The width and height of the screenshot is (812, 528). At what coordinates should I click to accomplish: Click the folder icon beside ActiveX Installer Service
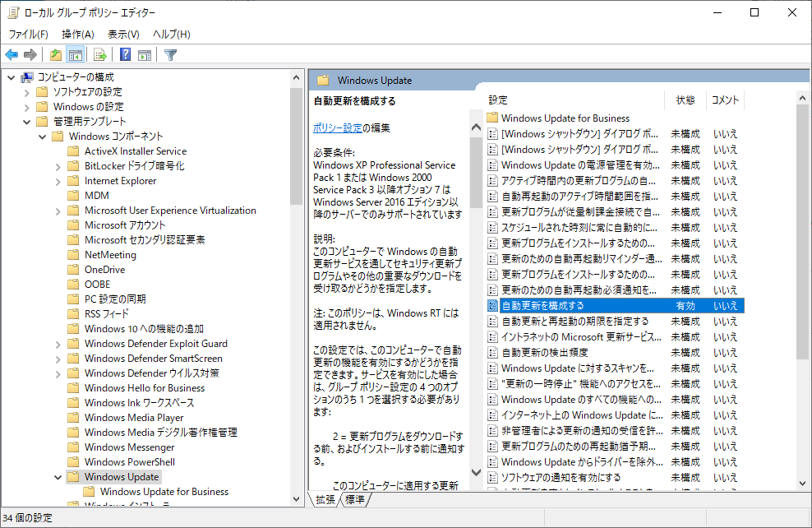pyautogui.click(x=74, y=151)
